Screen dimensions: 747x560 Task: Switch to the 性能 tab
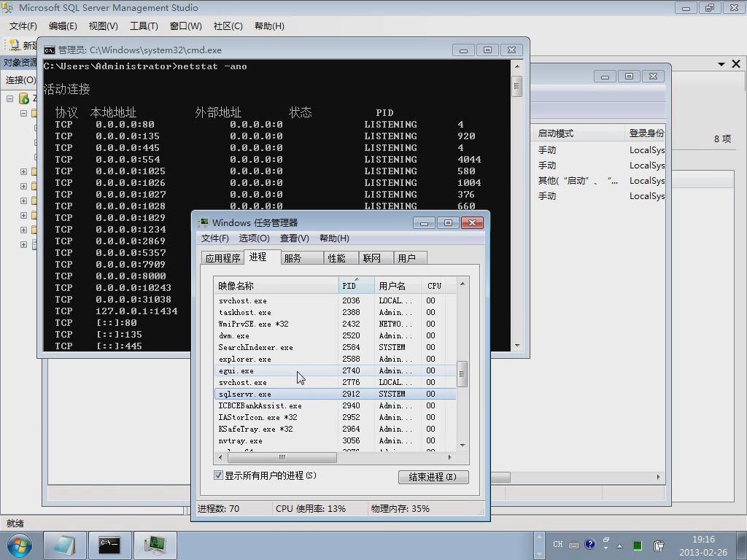tap(341, 258)
